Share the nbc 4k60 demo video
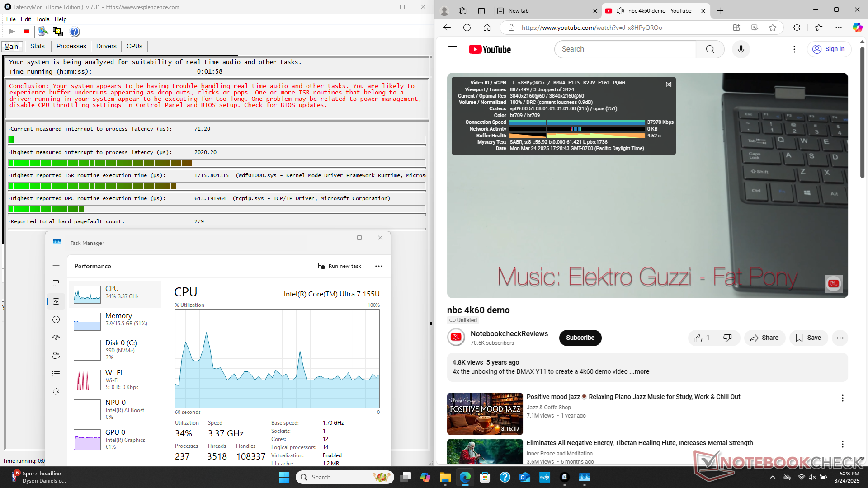868x488 pixels. pos(764,338)
